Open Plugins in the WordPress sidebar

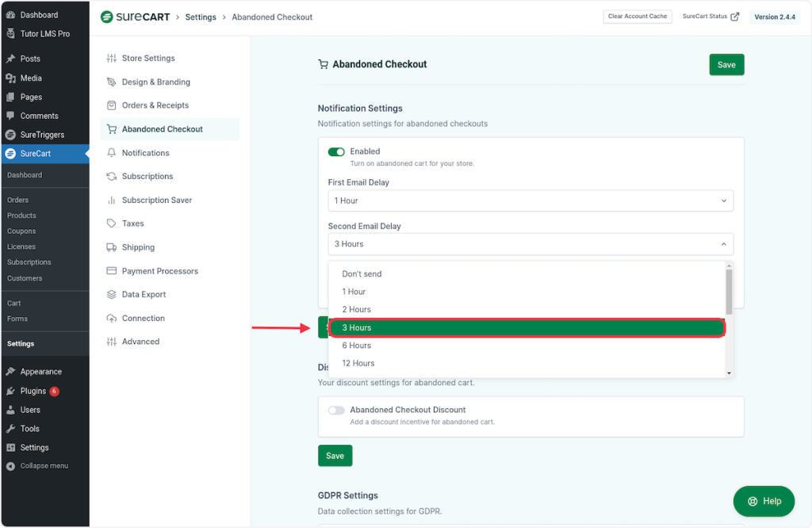[x=33, y=391]
